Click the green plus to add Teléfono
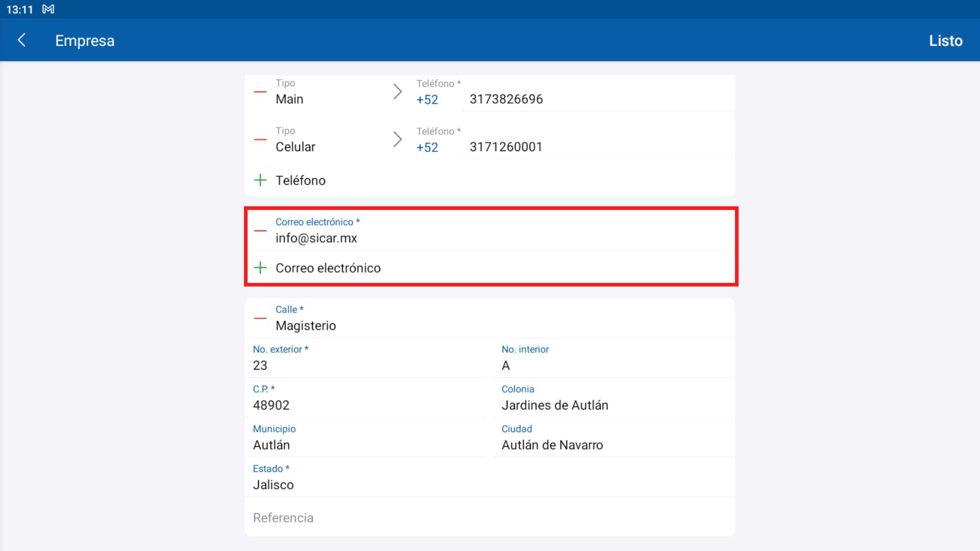 tap(260, 180)
